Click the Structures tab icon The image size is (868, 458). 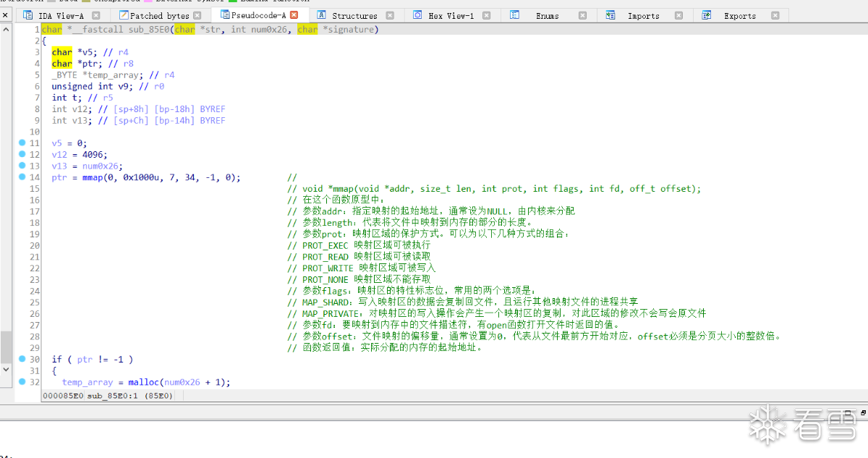(x=321, y=15)
